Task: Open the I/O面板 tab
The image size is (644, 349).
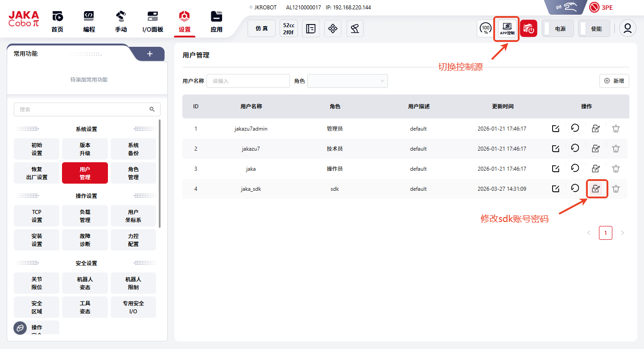Action: 153,22
